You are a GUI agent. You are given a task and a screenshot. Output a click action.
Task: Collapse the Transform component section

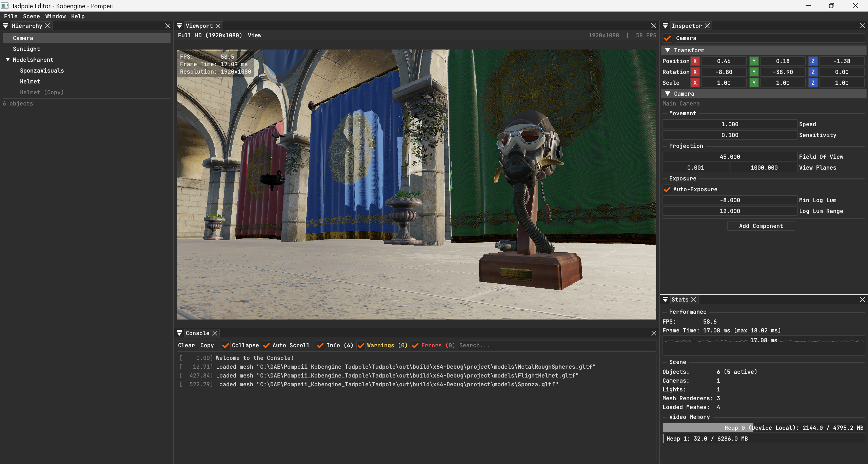point(668,50)
